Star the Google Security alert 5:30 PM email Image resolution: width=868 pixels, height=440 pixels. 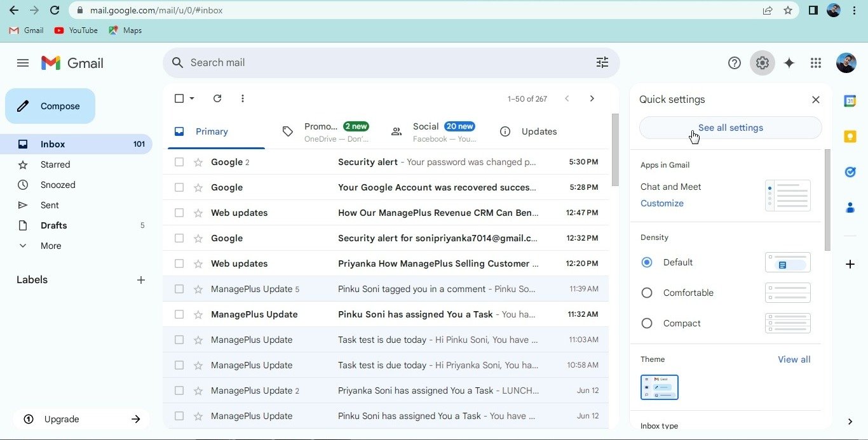coord(198,162)
